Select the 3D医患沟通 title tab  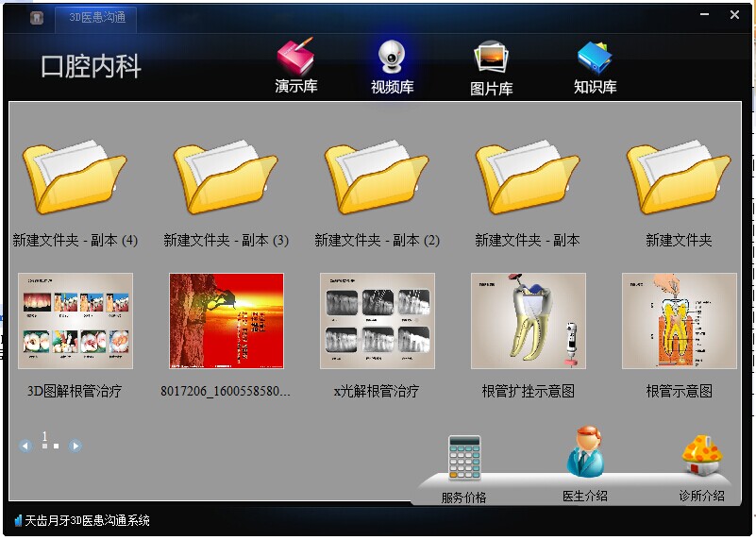[95, 17]
